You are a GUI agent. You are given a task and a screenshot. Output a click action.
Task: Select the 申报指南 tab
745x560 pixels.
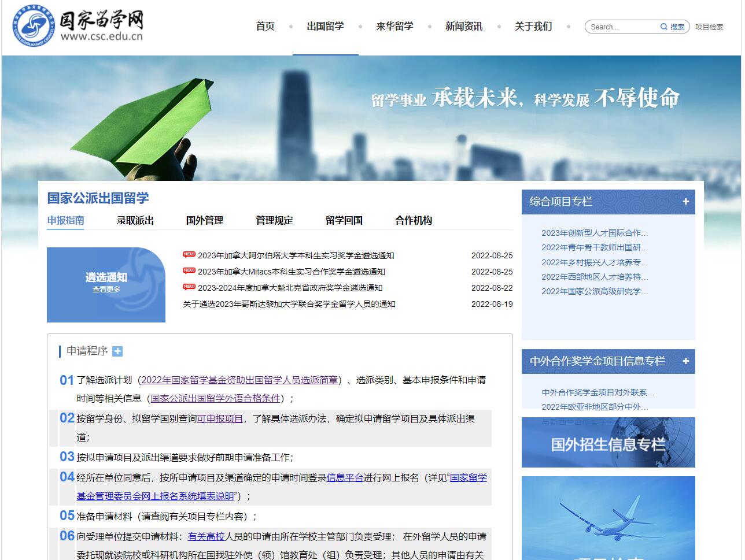click(65, 220)
